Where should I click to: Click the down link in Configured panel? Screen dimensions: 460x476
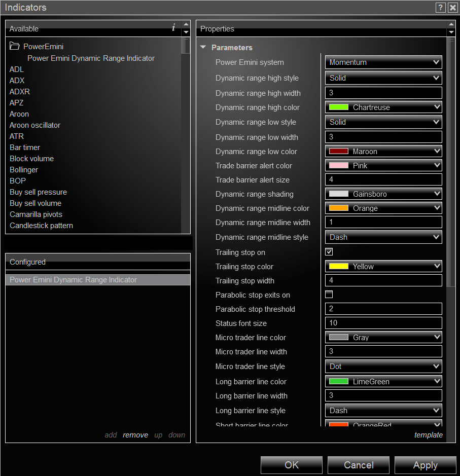coord(176,435)
